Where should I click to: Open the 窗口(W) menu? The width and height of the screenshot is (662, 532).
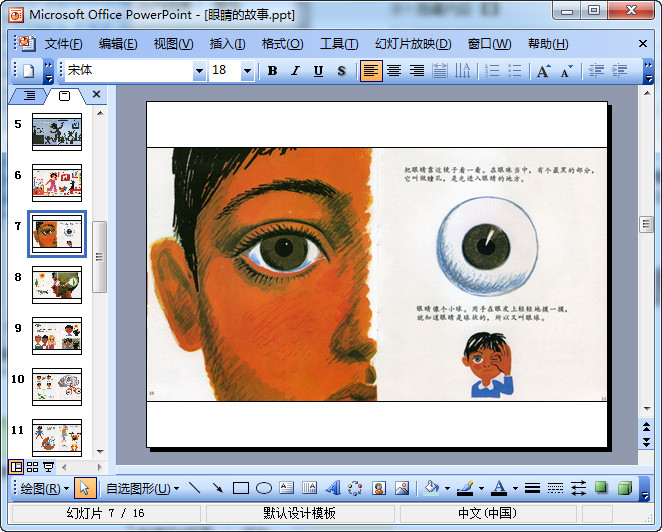coord(489,44)
